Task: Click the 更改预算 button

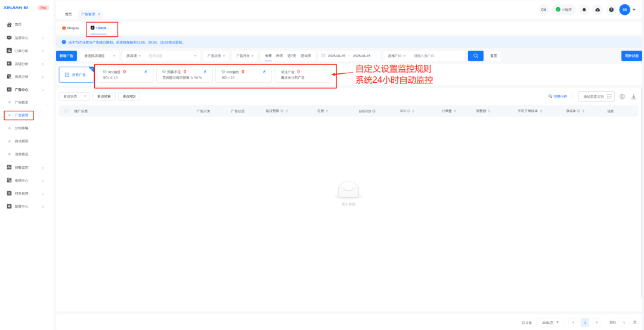Action: click(104, 96)
